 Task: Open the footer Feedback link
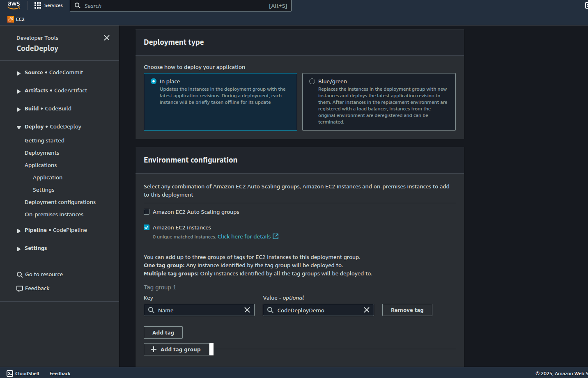pyautogui.click(x=60, y=373)
